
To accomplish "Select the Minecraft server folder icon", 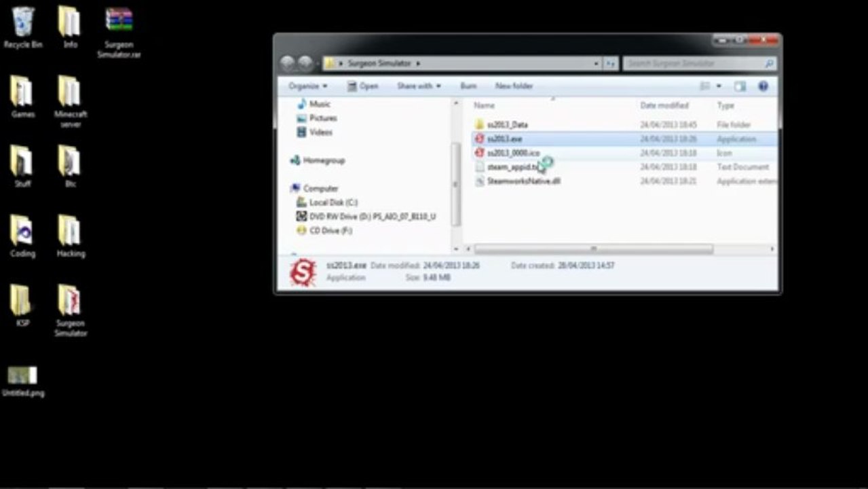I will (71, 101).
